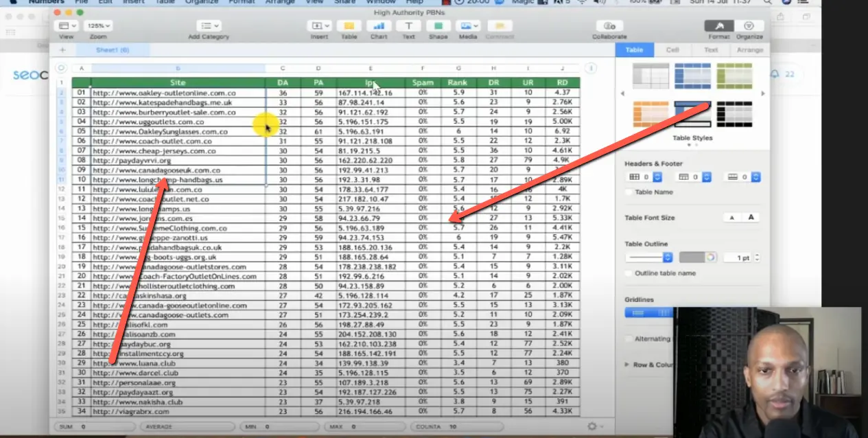Check the Outline table name option

pyautogui.click(x=629, y=273)
